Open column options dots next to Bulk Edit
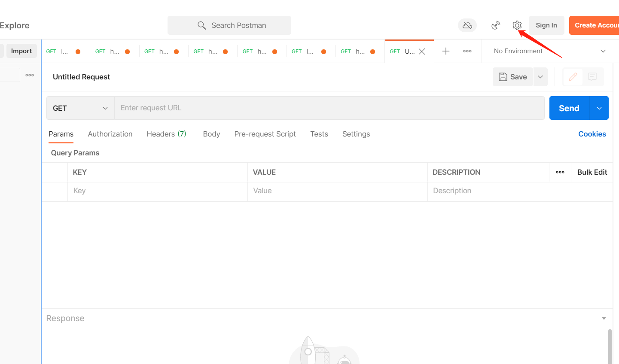The width and height of the screenshot is (619, 364). [560, 172]
